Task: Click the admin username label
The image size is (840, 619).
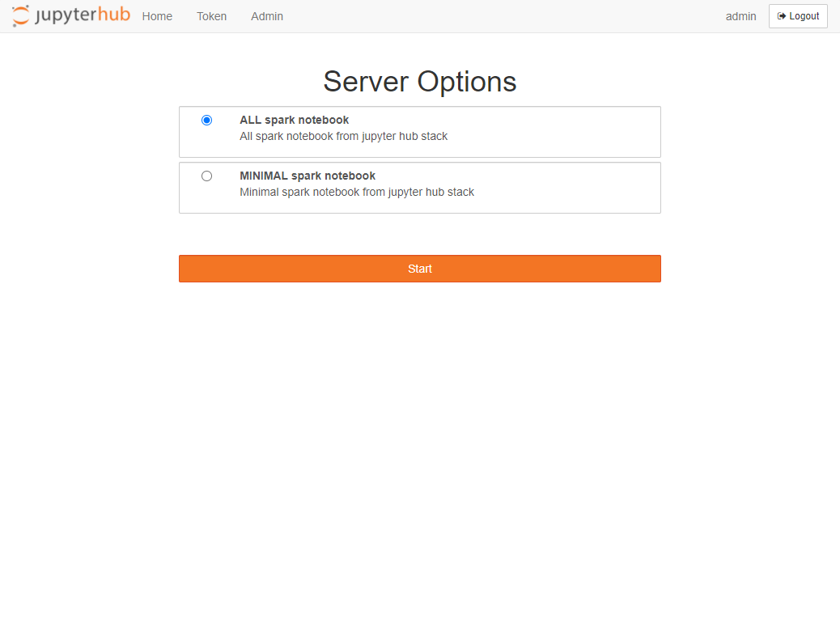Action: click(x=741, y=17)
